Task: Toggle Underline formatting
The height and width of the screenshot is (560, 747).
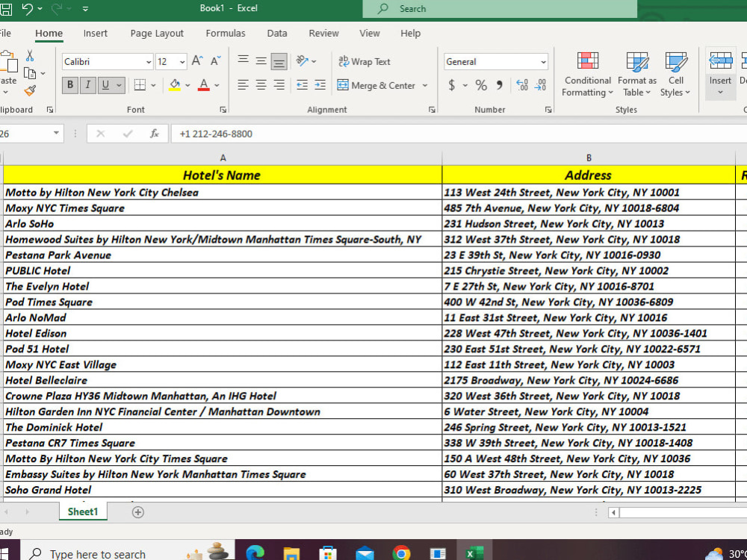Action: (x=105, y=85)
